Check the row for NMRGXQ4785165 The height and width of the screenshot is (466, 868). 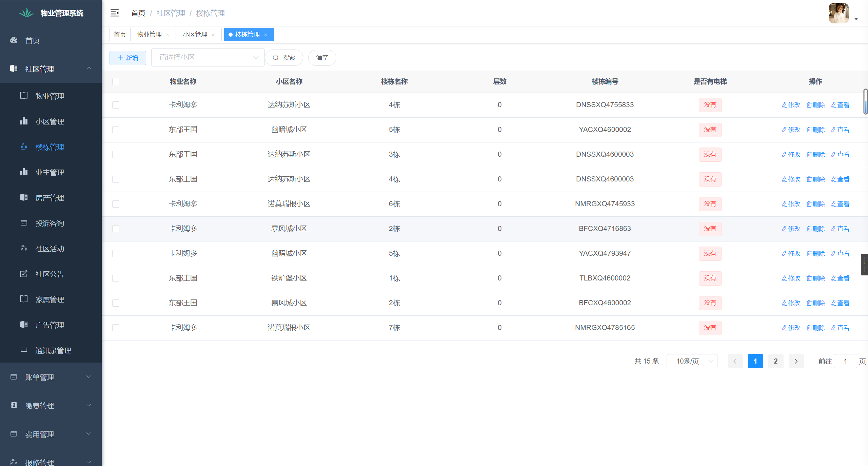(x=116, y=328)
